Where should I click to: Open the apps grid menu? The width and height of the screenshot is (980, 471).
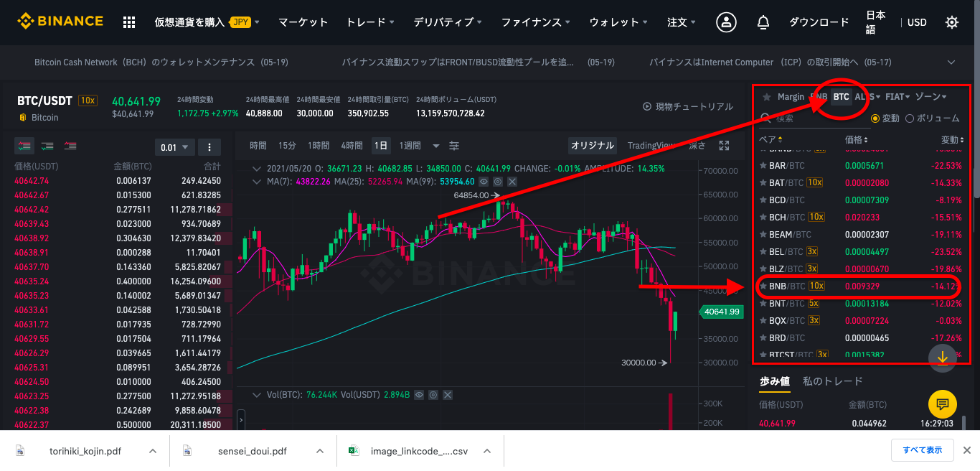tap(129, 22)
